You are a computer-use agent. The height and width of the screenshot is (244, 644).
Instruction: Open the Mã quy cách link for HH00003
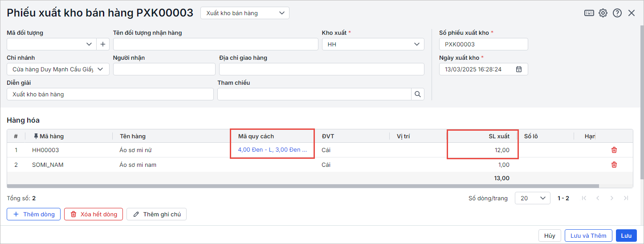(x=272, y=150)
